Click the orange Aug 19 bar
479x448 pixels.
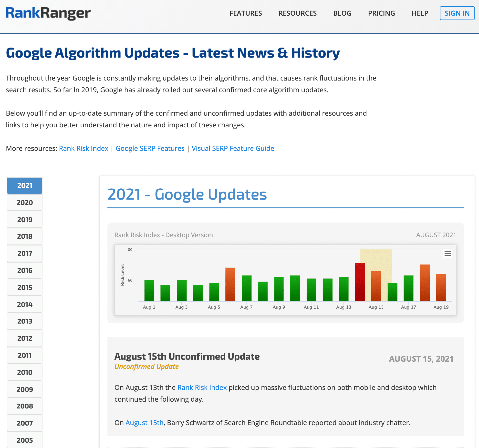click(441, 287)
